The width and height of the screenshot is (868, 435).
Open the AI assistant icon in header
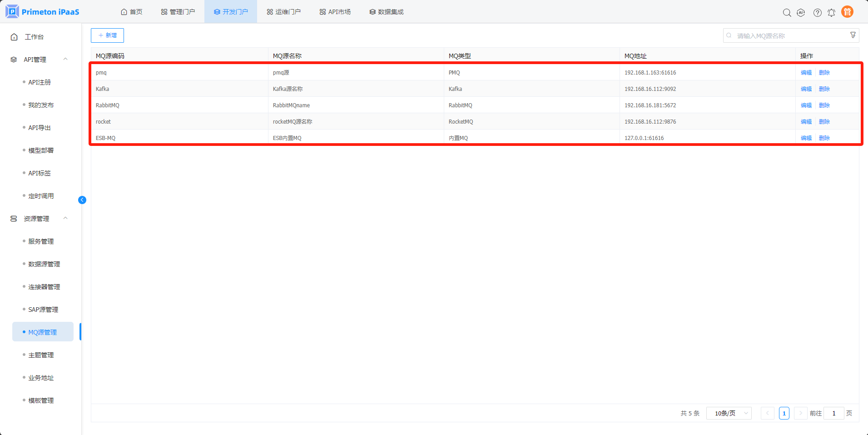tap(801, 13)
